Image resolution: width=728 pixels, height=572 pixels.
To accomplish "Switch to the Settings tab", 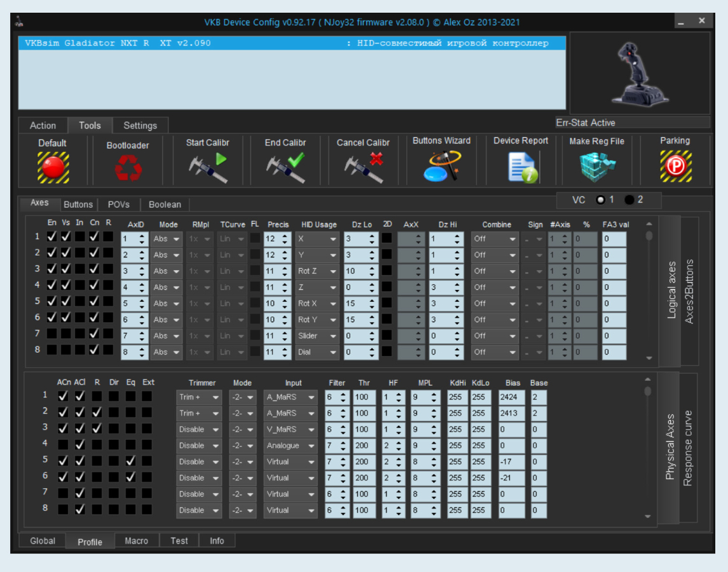I will point(141,125).
